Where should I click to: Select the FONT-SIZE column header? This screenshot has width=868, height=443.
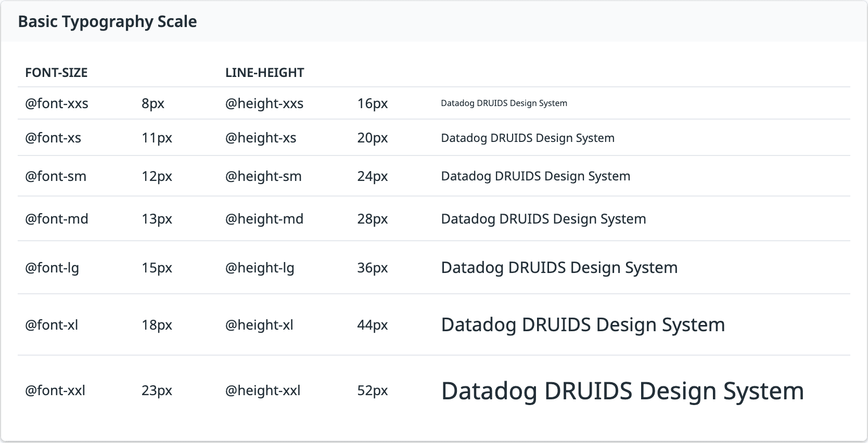[56, 73]
